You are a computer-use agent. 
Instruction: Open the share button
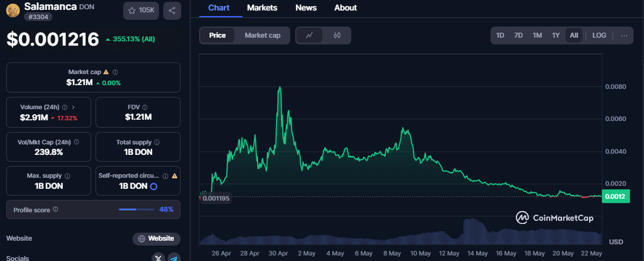pos(172,10)
